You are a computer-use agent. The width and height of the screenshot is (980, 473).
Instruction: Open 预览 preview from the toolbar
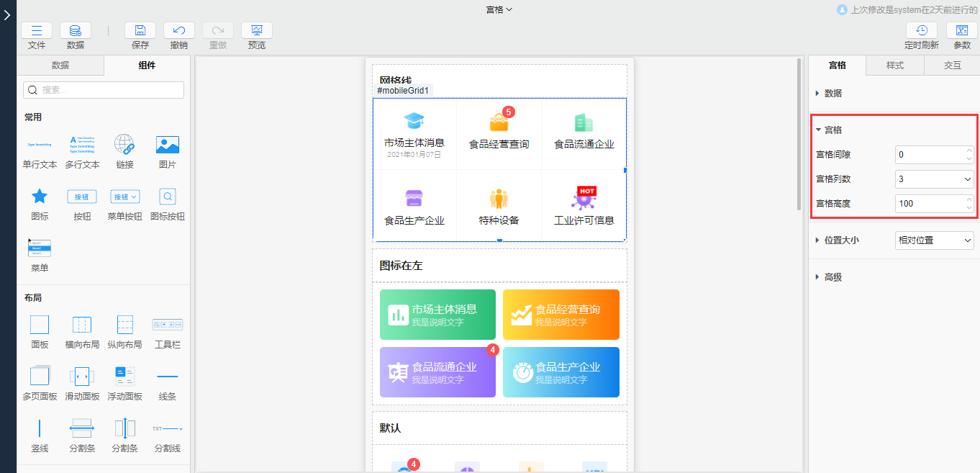(257, 30)
